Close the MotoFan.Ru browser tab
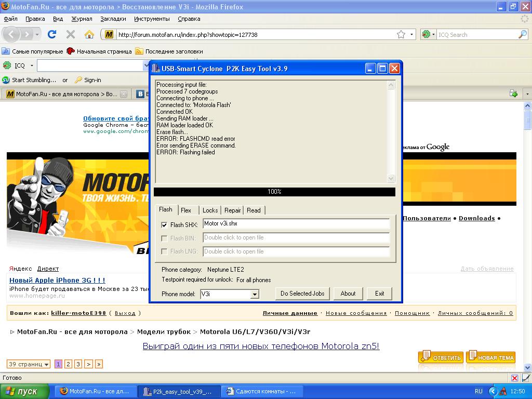 (124, 94)
